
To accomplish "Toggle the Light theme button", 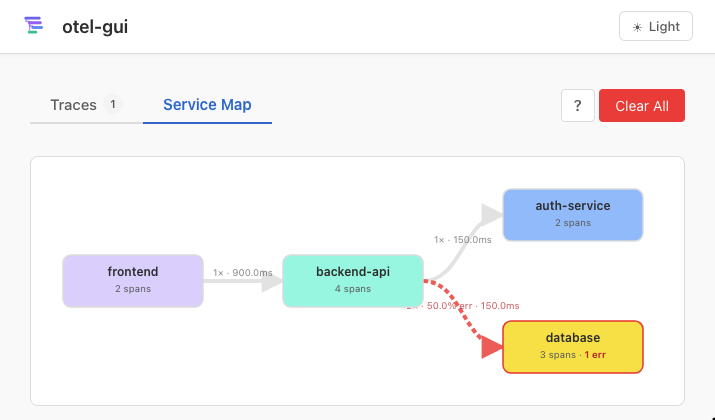I will [x=656, y=26].
